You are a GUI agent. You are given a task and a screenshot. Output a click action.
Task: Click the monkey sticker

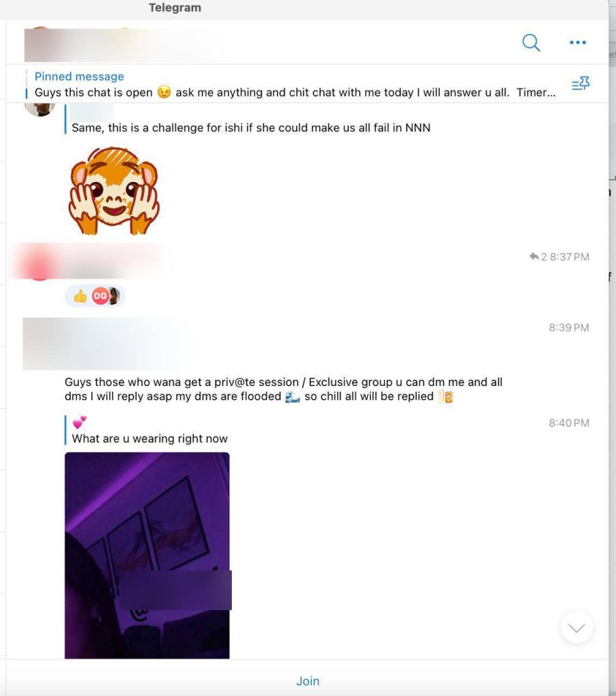tap(114, 191)
